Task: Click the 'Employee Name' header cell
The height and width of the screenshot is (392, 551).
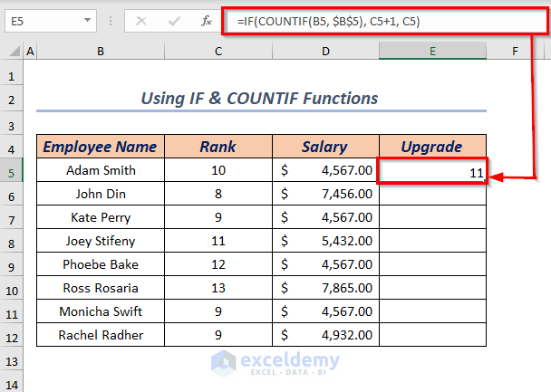Action: pyautogui.click(x=101, y=147)
